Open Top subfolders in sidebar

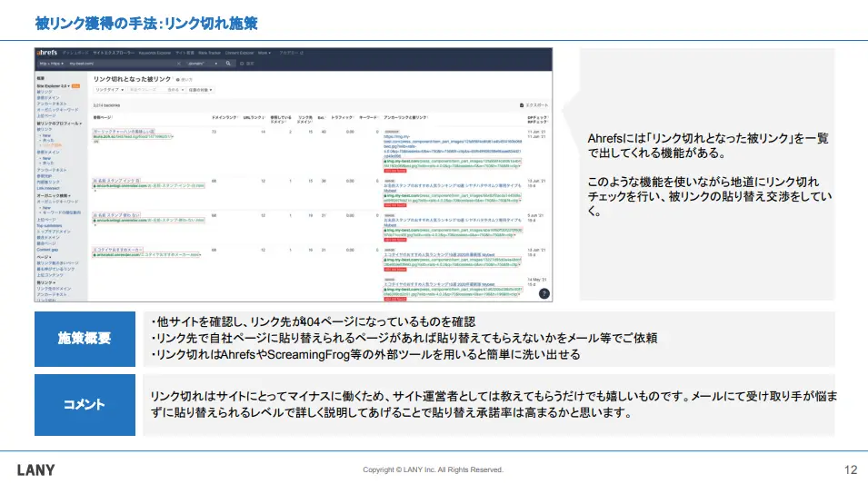49,226
